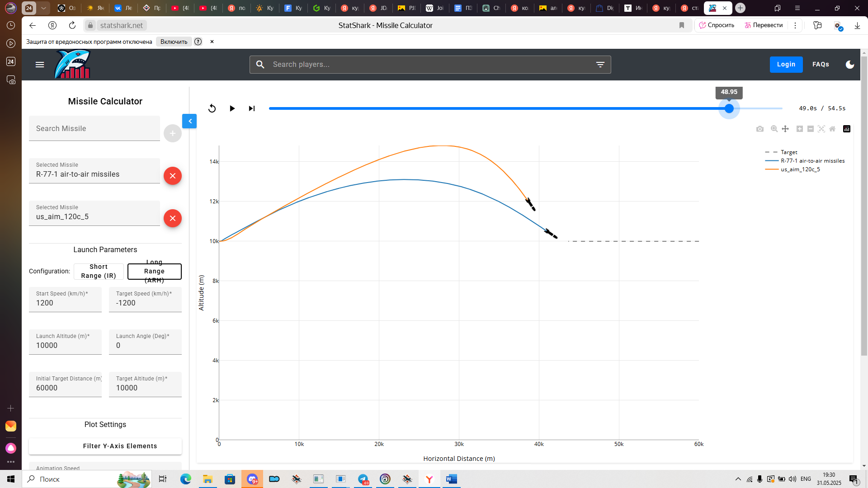Screen dimensions: 868x488
Task: Remove the R-77-1 selected missile
Action: 172,176
